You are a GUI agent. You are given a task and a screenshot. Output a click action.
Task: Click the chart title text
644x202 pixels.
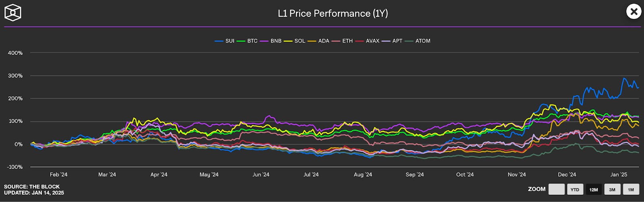click(x=333, y=13)
